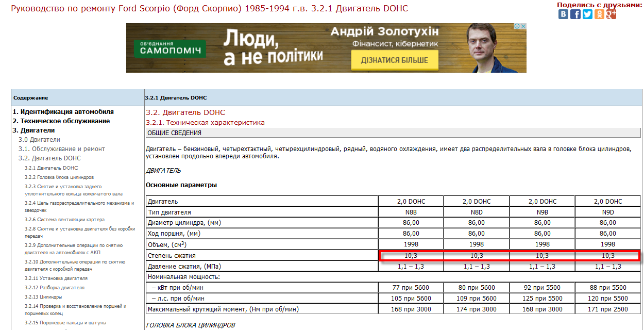
Task: Select the 109 при 5600 horsepower cell
Action: 477,299
